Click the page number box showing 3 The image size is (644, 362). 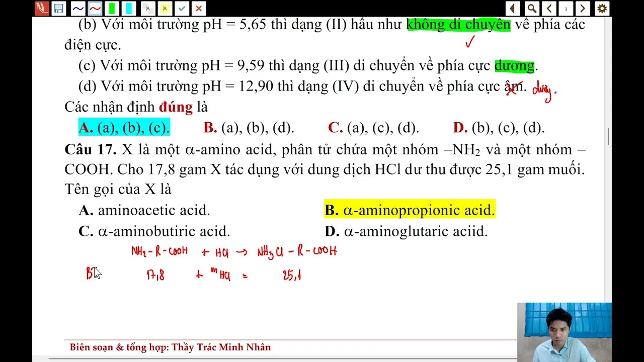pos(566,8)
